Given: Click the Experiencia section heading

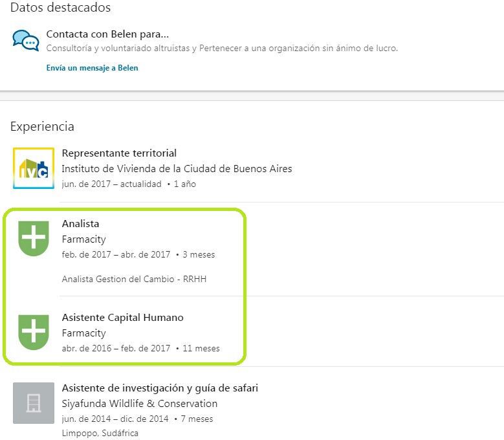Looking at the screenshot, I should 42,127.
